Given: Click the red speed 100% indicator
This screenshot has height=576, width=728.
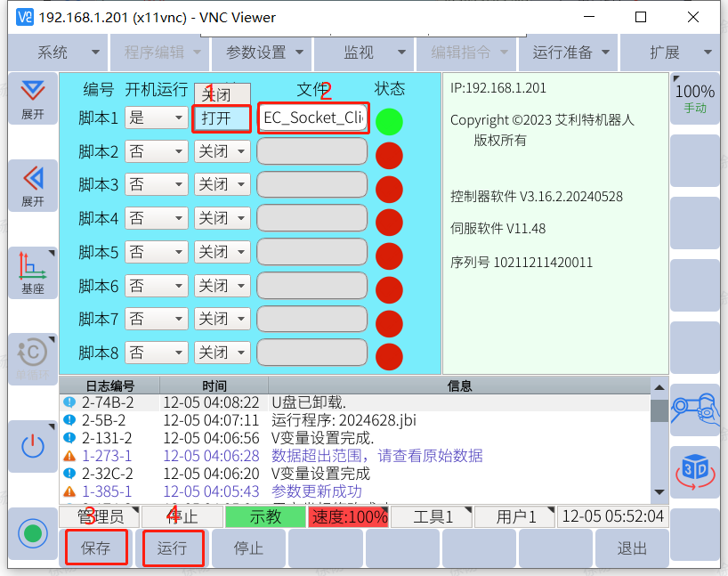Looking at the screenshot, I should (348, 516).
